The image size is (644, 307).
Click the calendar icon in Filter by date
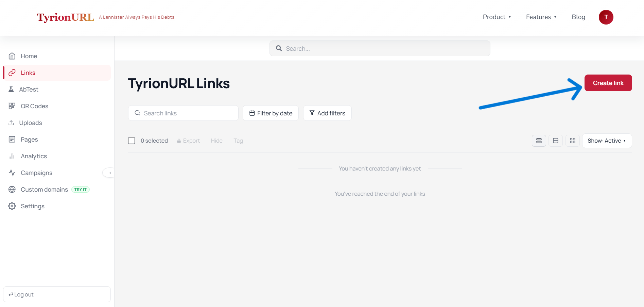coord(252,113)
